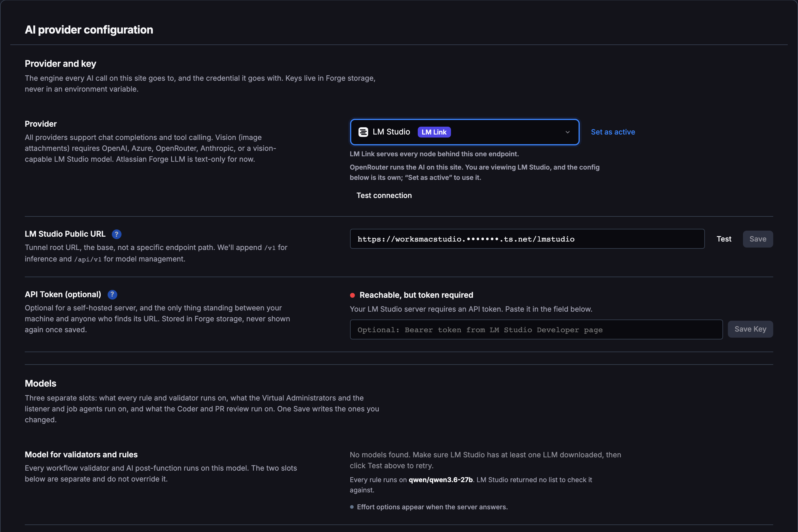Click the Provider and key section heading
The image size is (798, 532).
[x=60, y=64]
